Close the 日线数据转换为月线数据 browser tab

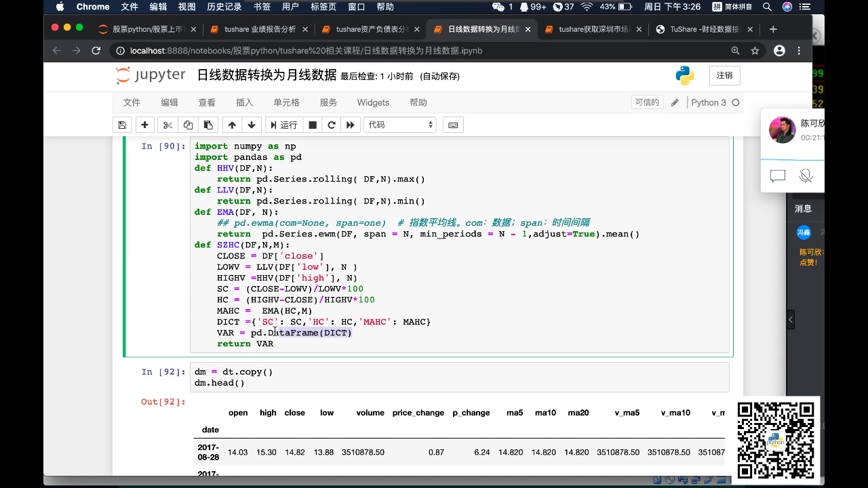528,29
